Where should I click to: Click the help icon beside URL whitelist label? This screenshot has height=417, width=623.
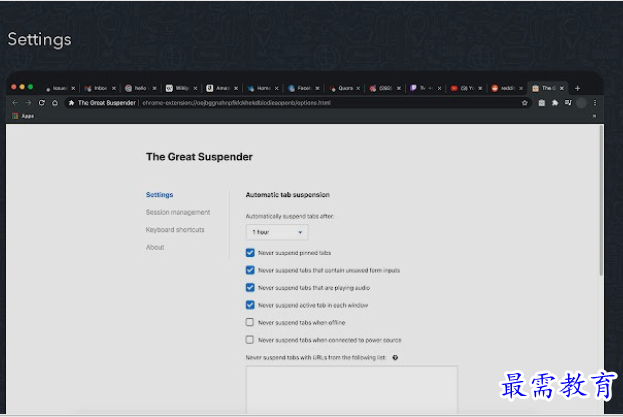tap(395, 357)
